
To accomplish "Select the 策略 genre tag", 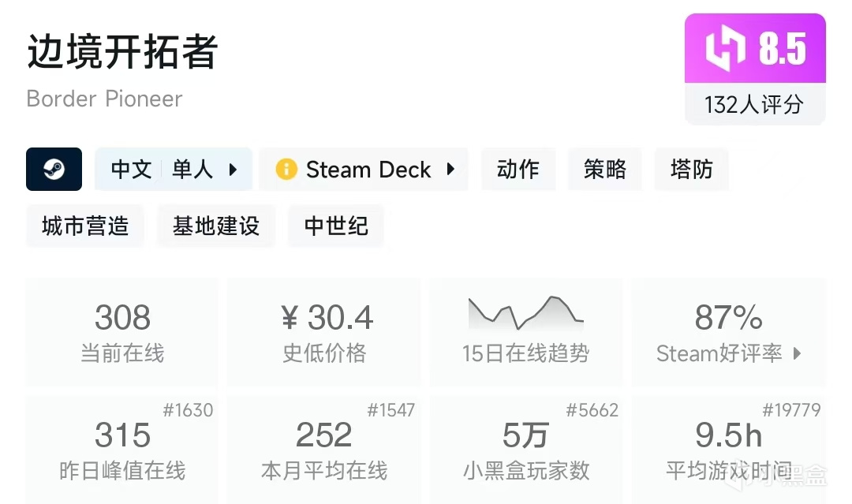I will click(x=604, y=170).
